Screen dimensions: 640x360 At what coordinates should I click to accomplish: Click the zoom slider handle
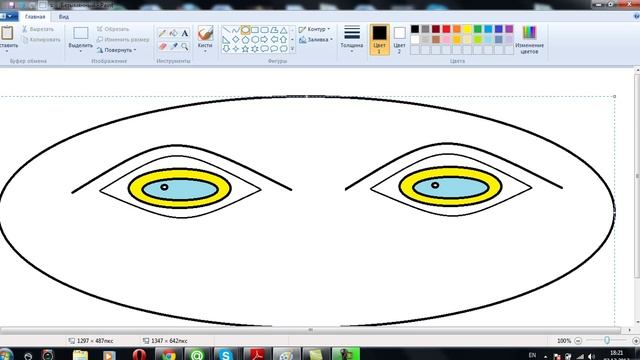pos(607,340)
